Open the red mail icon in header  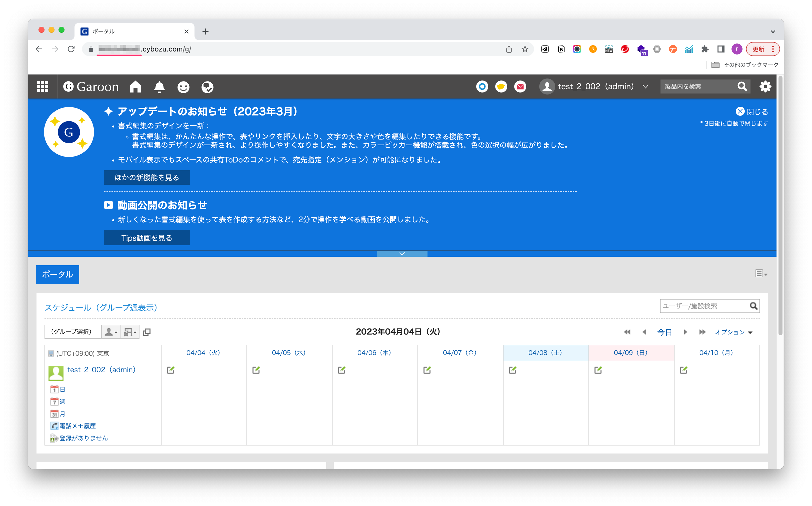520,87
